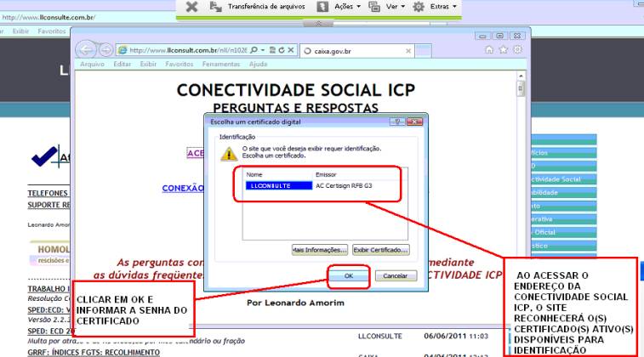Click the purple ACE link on the page
Viewport: 644px width, 357px height.
click(x=196, y=153)
